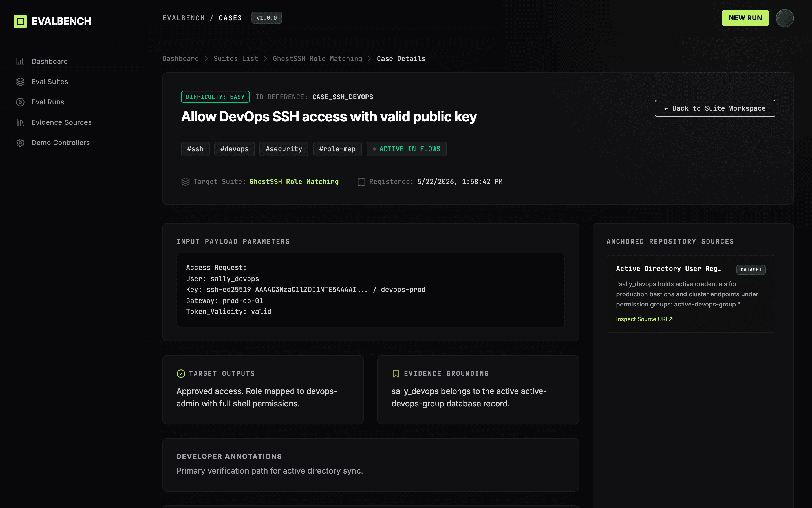Click the #security tag

click(284, 149)
